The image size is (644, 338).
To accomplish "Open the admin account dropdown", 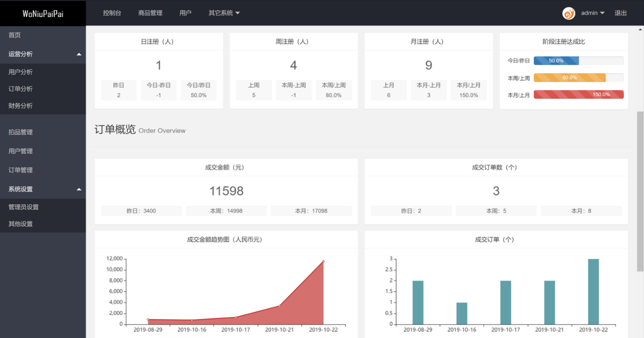I will tap(592, 13).
